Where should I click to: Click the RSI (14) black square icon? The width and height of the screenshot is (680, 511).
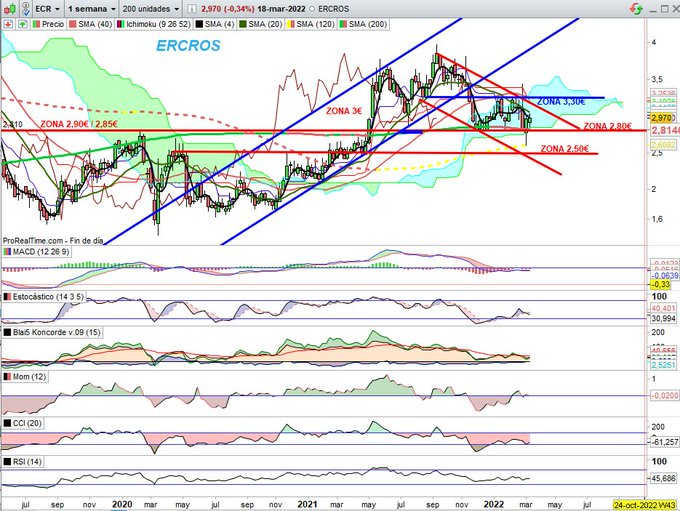pos(7,462)
